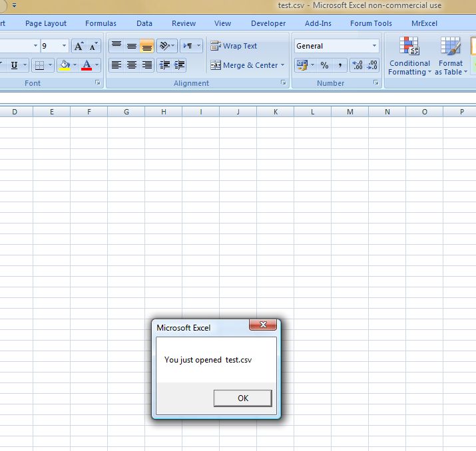
Task: Expand the fill color palette arrow
Action: 75,65
